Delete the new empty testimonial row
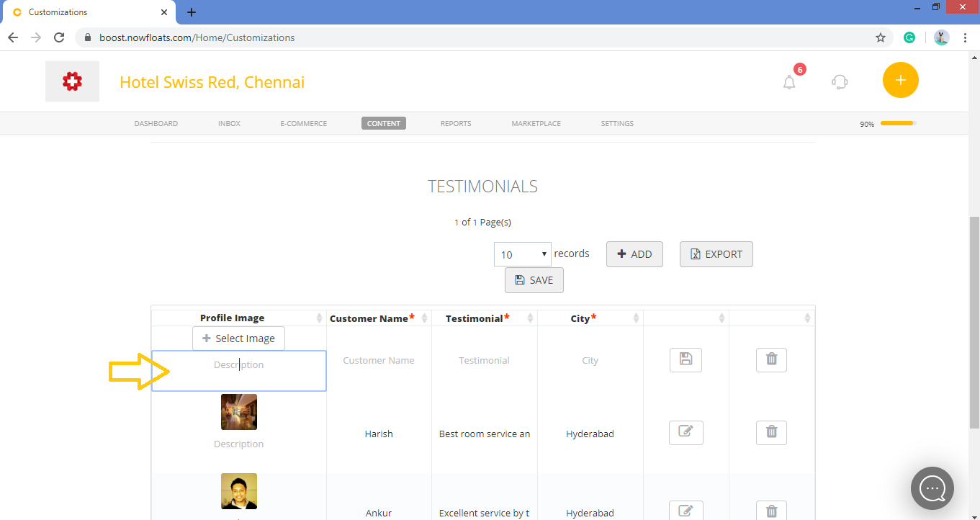The width and height of the screenshot is (980, 520). coord(771,359)
